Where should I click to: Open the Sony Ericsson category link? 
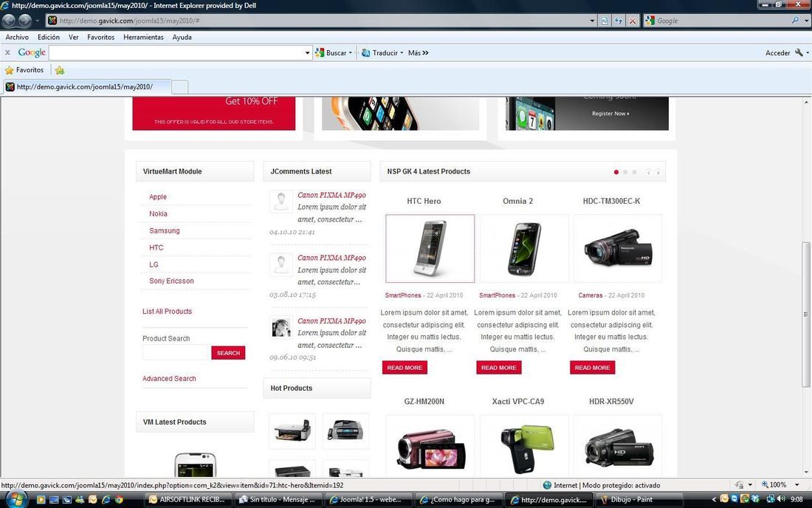pyautogui.click(x=171, y=281)
